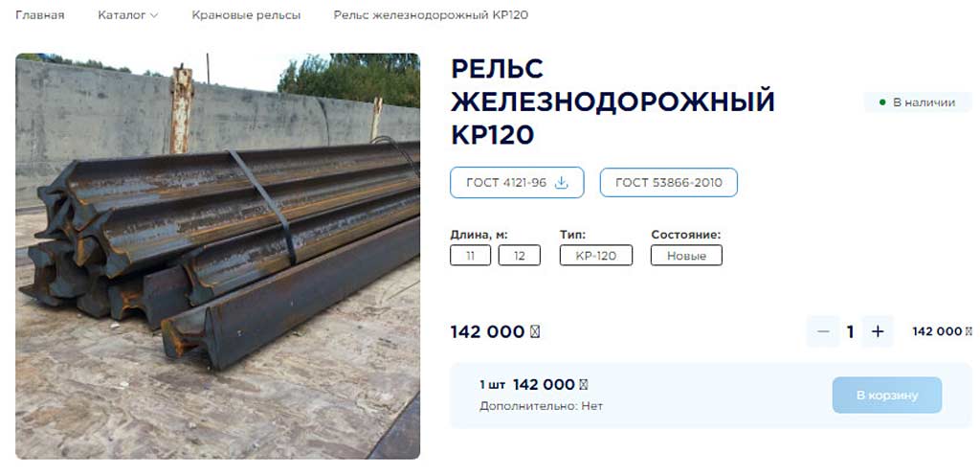Open the ГОСТ 4121-96 button

click(517, 183)
